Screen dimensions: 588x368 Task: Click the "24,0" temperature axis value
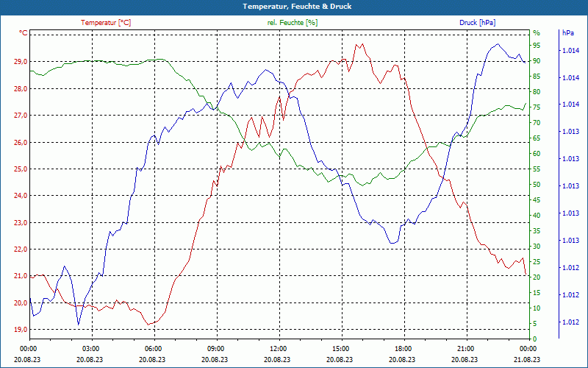[x=21, y=196]
